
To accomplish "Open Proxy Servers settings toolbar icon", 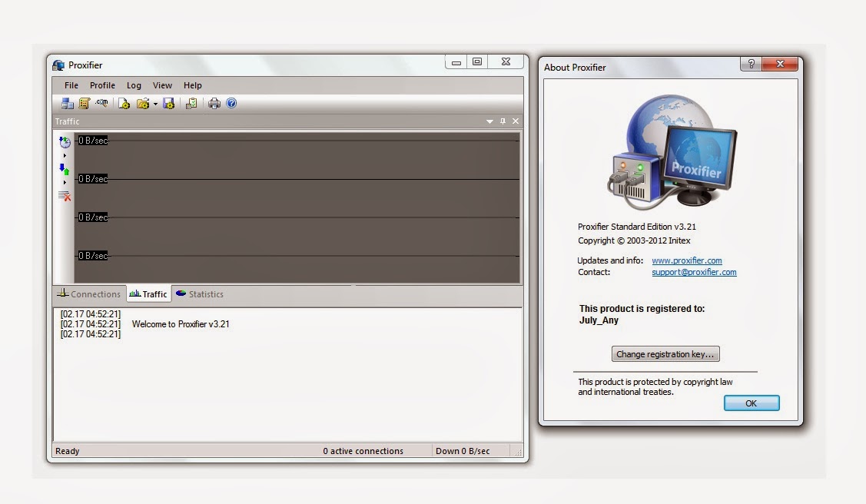I will point(68,103).
